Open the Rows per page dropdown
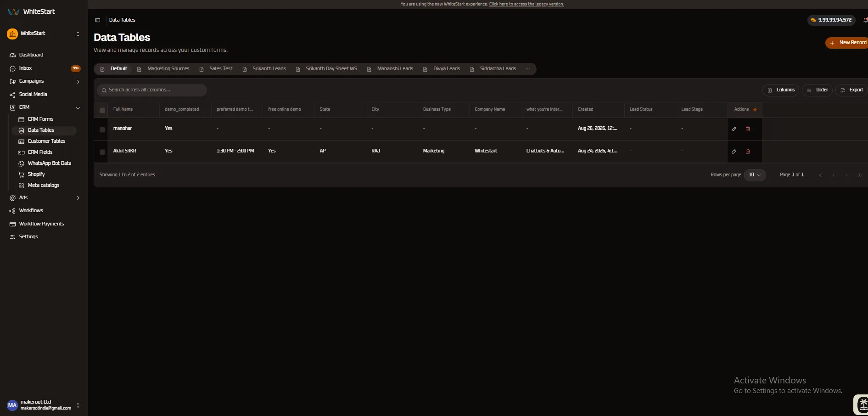This screenshot has width=868, height=416. pos(755,175)
